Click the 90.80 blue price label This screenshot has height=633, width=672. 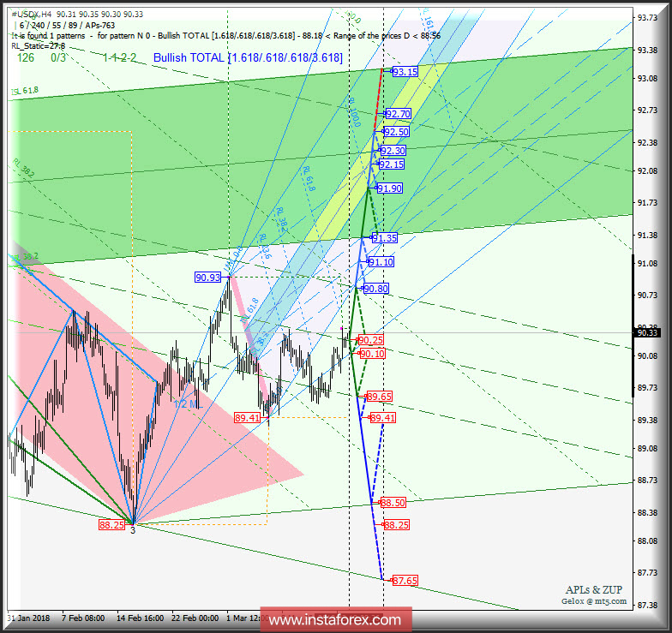coord(375,289)
